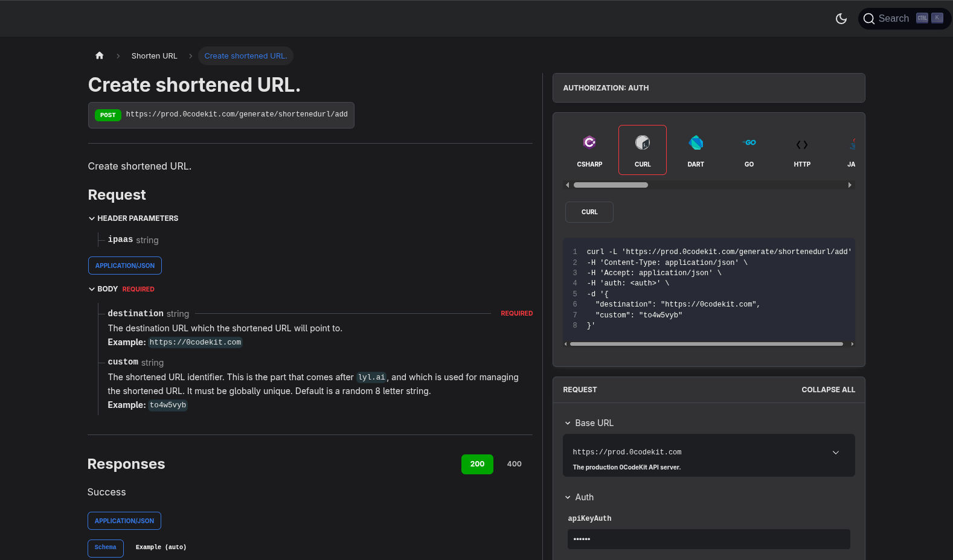Screen dimensions: 953x560
Task: Click the POST method badge
Action: [x=108, y=115]
